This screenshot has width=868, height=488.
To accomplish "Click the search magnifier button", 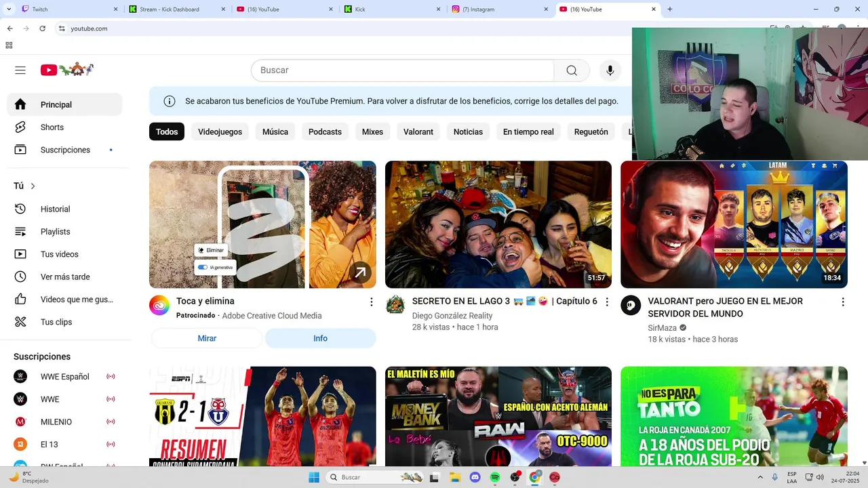I will pos(572,70).
